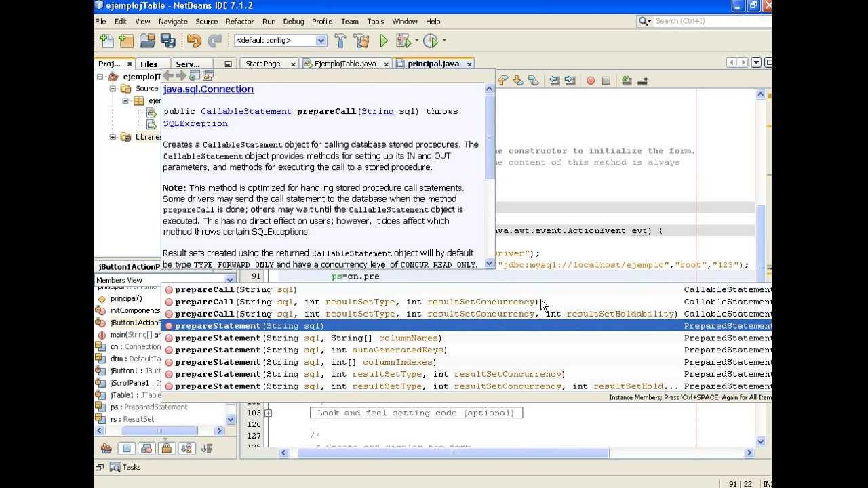Click javadoc popup scroll down arrow
The height and width of the screenshot is (488, 868).
tap(490, 264)
